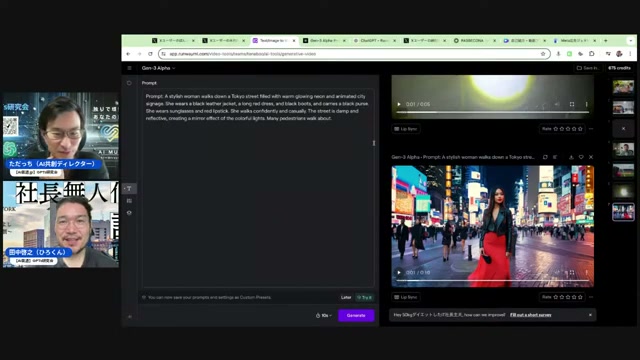Switch to the Gen-3 Alpha browser tab
Image resolution: width=640 pixels, height=360 pixels.
pos(324,41)
